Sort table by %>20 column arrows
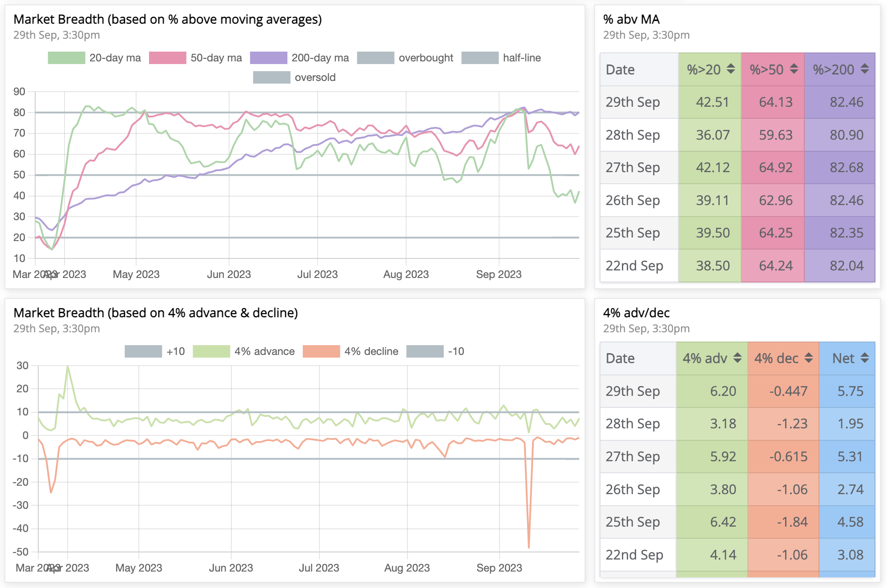Viewport: 887px width, 588px height. coord(730,69)
